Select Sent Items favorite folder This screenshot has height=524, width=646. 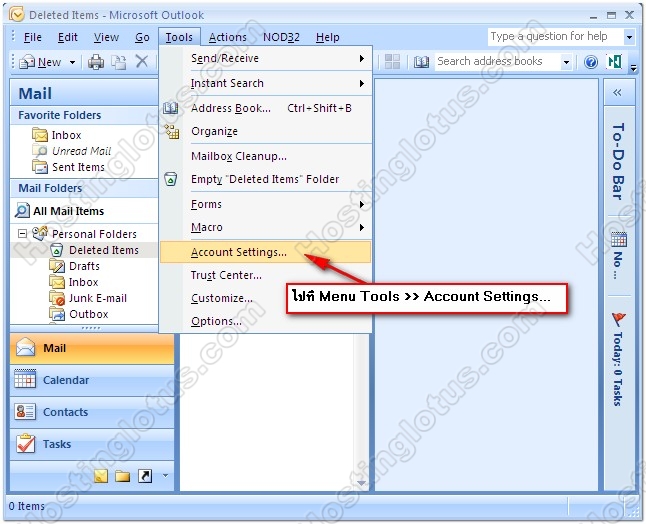[x=78, y=167]
